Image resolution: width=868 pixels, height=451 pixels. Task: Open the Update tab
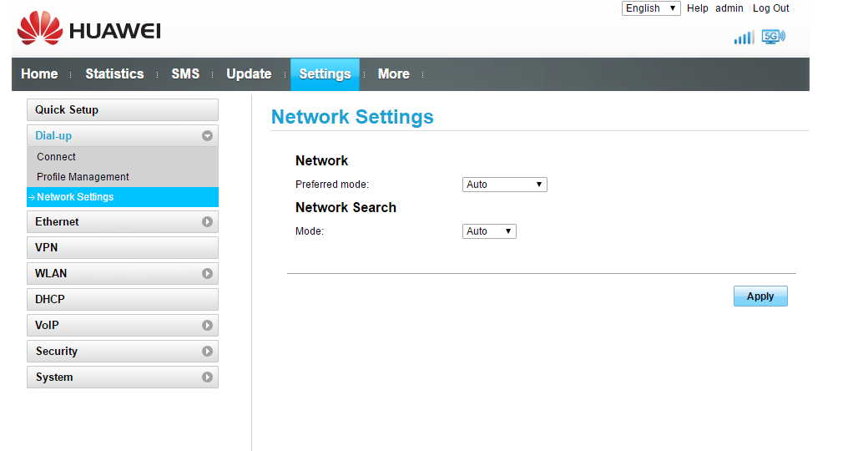(x=249, y=74)
